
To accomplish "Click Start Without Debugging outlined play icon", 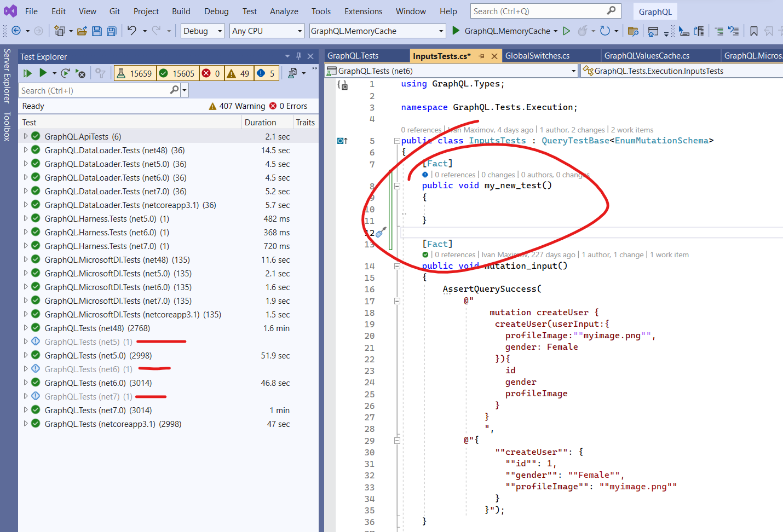I will pyautogui.click(x=567, y=31).
